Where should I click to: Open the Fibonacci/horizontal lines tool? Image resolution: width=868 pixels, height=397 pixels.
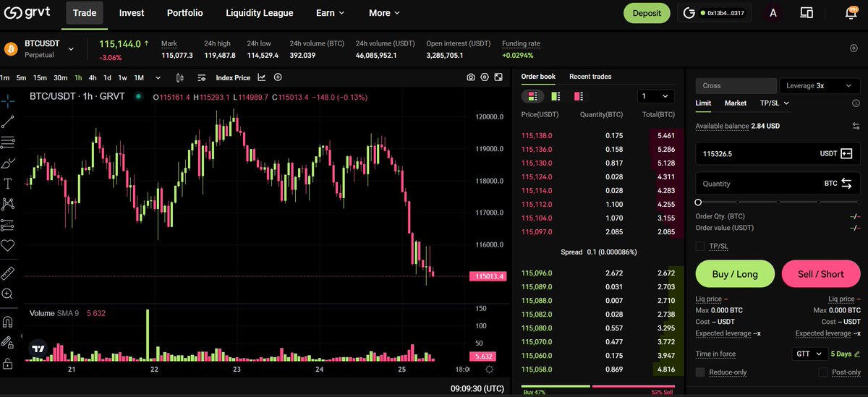[x=8, y=142]
